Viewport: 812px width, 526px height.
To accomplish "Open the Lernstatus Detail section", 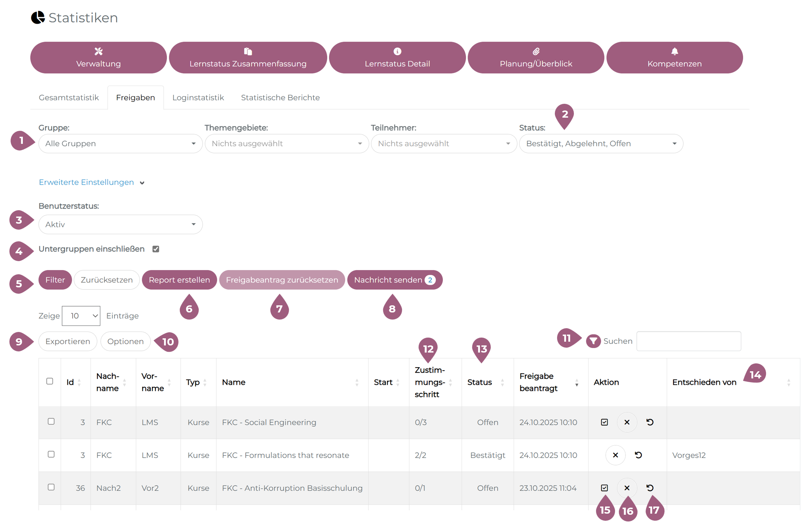I will pyautogui.click(x=397, y=58).
